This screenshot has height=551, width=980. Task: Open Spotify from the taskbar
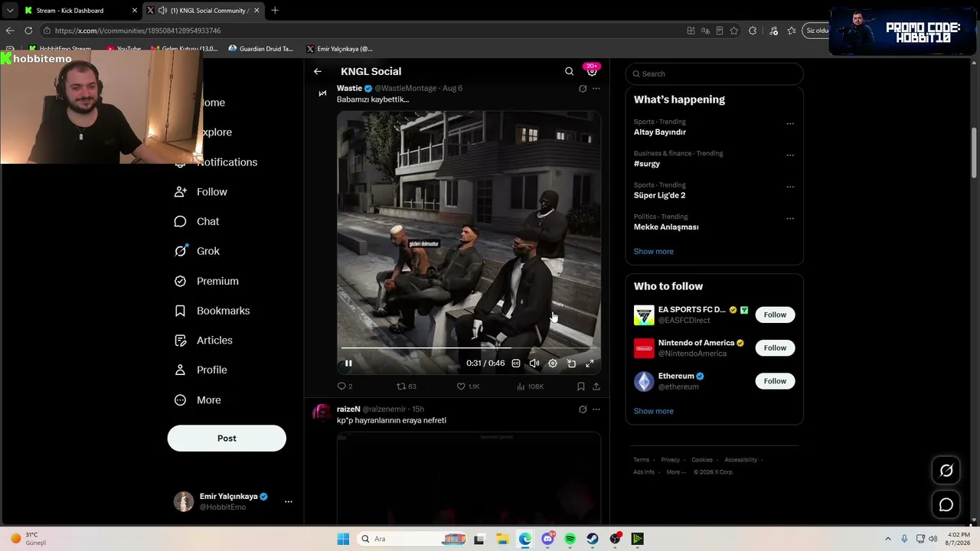pyautogui.click(x=570, y=540)
